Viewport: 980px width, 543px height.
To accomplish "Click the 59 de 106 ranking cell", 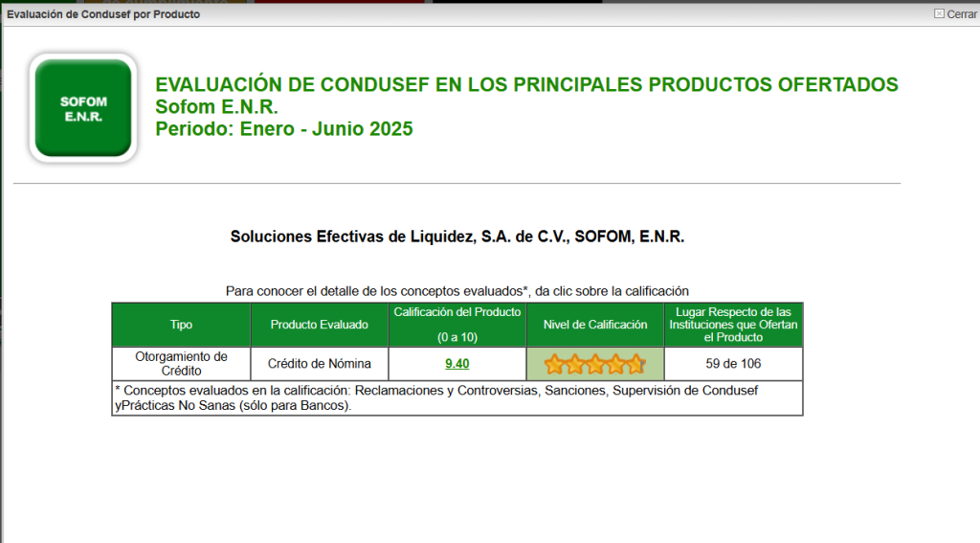I will (x=733, y=364).
